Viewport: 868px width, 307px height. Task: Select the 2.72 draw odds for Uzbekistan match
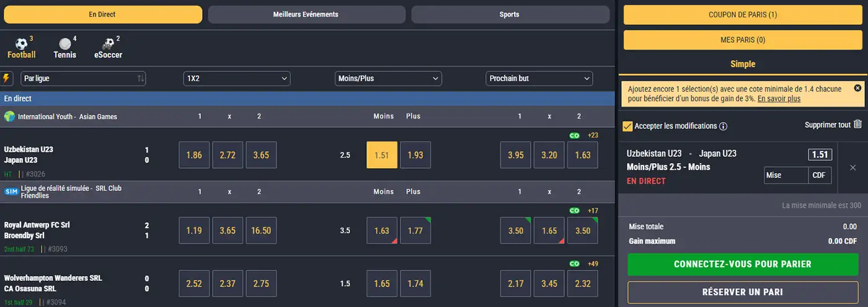pos(228,155)
